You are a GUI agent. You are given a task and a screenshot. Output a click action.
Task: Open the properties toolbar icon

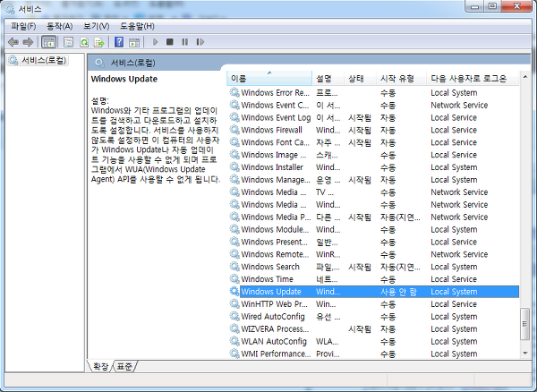tap(69, 42)
